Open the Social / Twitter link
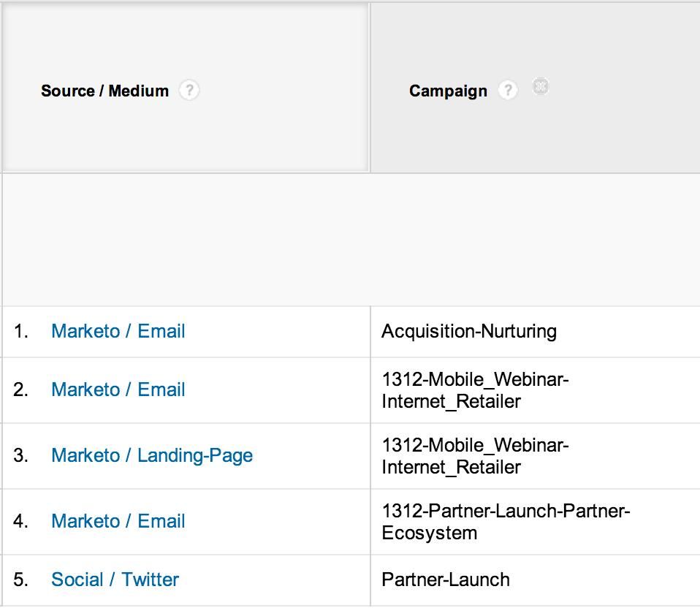700x608 pixels. [115, 579]
